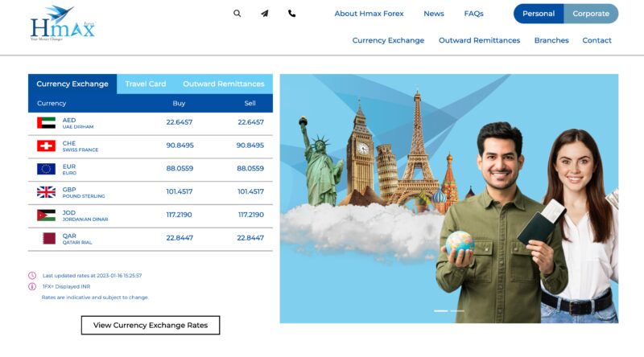Click the Swiss flag icon
The height and width of the screenshot is (357, 644).
(x=46, y=146)
